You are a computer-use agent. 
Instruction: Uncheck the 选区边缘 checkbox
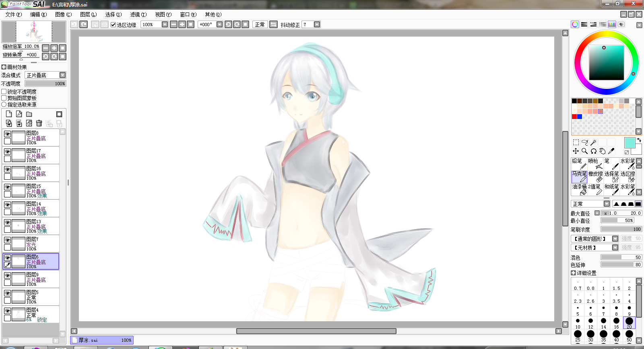pos(114,25)
